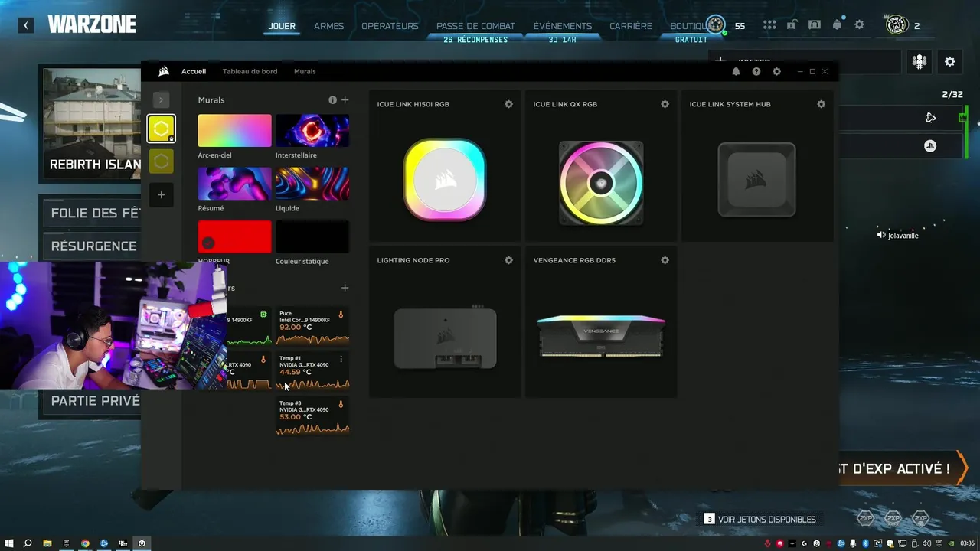Click VOIR JETONS DISPONIBLES button
980x551 pixels.
pyautogui.click(x=759, y=519)
